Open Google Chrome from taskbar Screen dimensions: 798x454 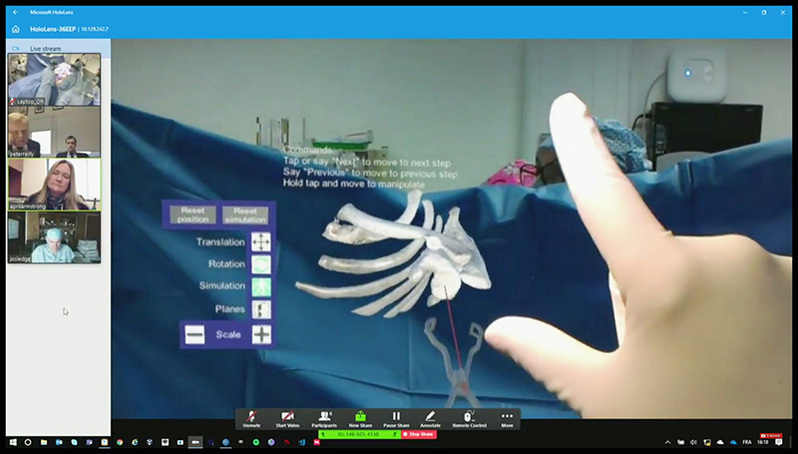click(x=120, y=443)
